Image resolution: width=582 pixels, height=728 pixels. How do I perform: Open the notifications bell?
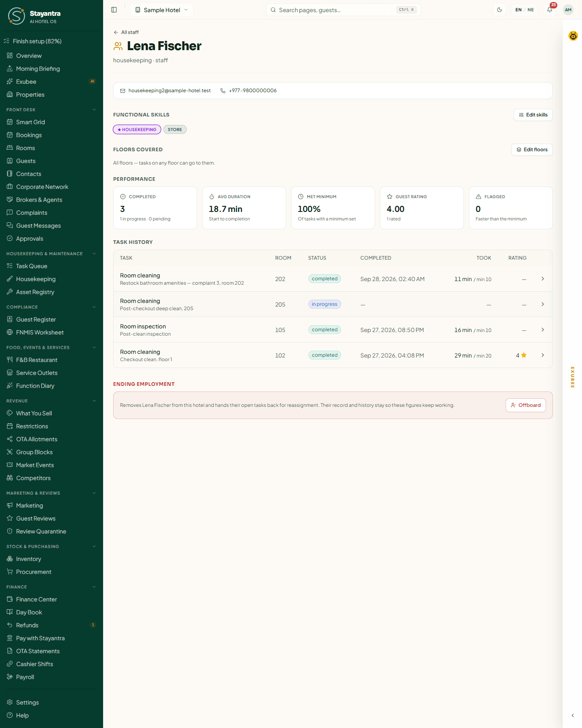tap(550, 10)
